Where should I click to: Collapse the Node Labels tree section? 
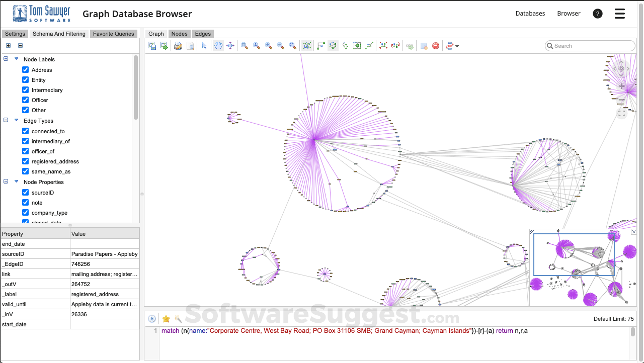coord(6,59)
